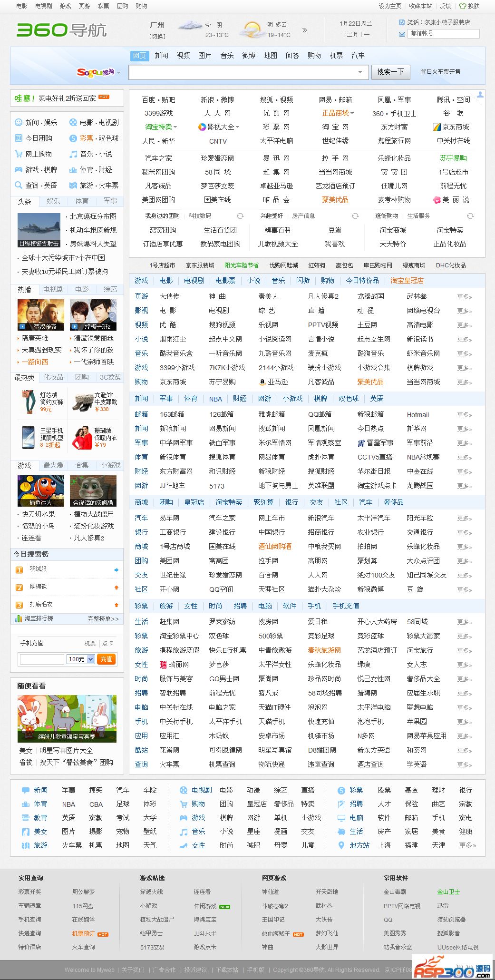Click the shopping cart icon beside 网上购物

[x=19, y=154]
